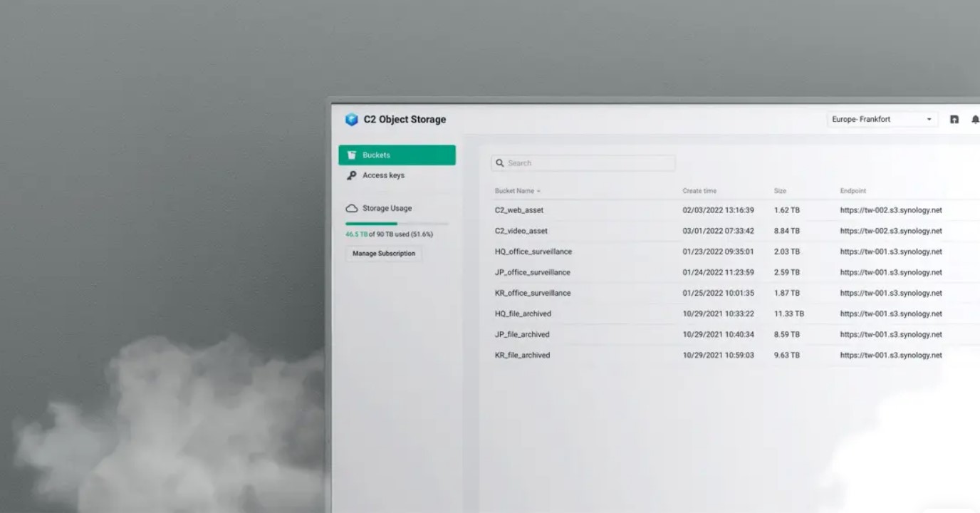This screenshot has width=980, height=513.
Task: Select the C2_web_asset bucket
Action: tap(519, 210)
